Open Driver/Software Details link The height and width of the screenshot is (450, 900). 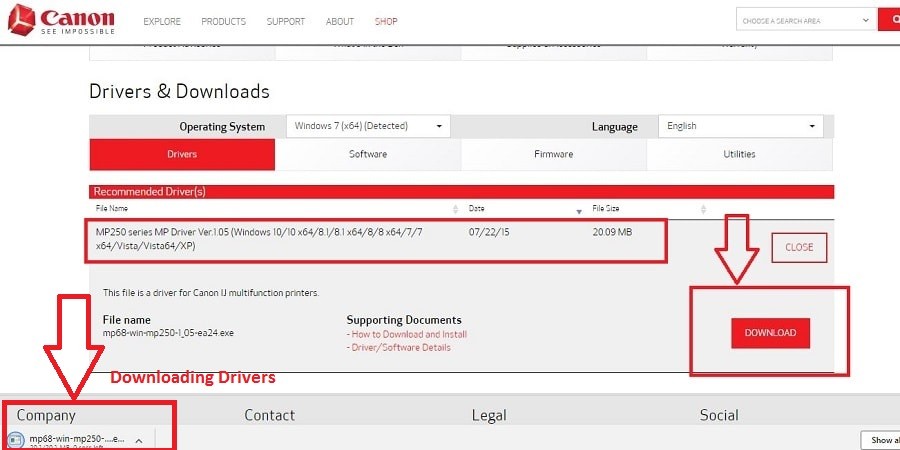pyautogui.click(x=399, y=347)
